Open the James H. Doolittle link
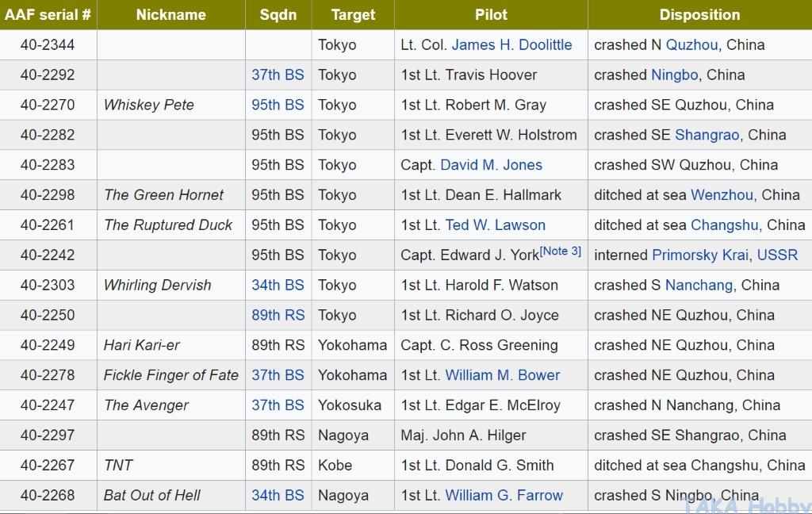This screenshot has height=514, width=812. 511,45
